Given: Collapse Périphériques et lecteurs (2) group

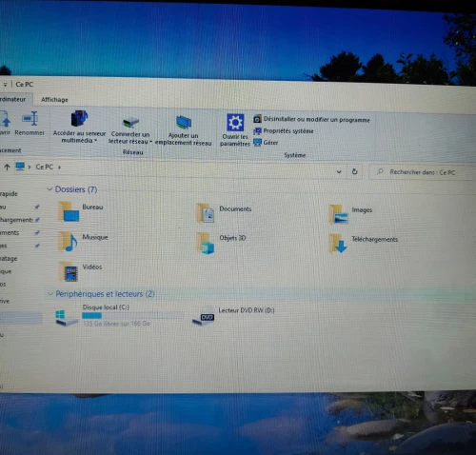Looking at the screenshot, I should click(x=50, y=294).
